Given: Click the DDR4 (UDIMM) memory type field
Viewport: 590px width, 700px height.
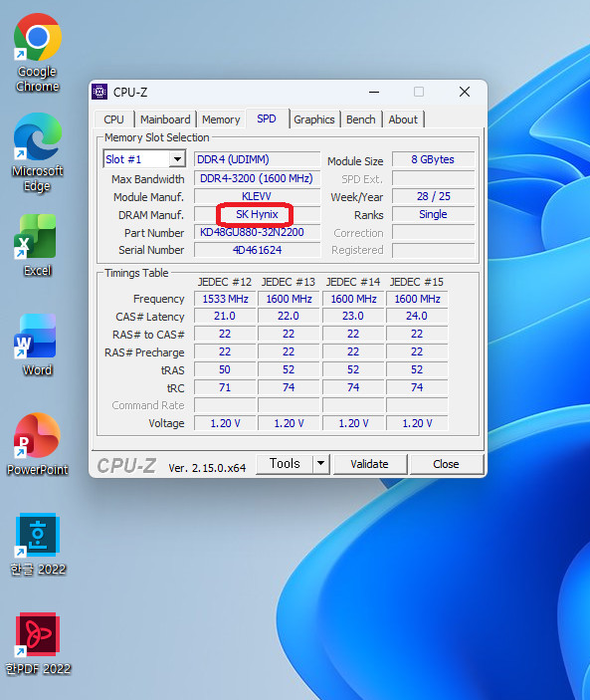Looking at the screenshot, I should (257, 159).
